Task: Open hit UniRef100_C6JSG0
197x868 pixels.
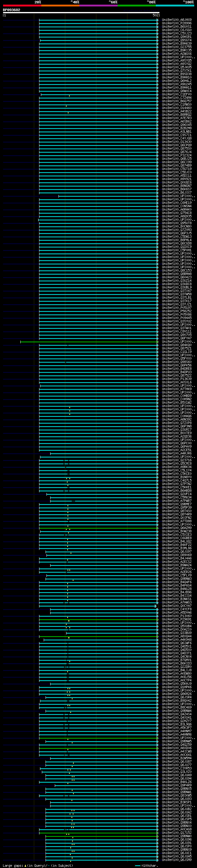Action: 177,30
